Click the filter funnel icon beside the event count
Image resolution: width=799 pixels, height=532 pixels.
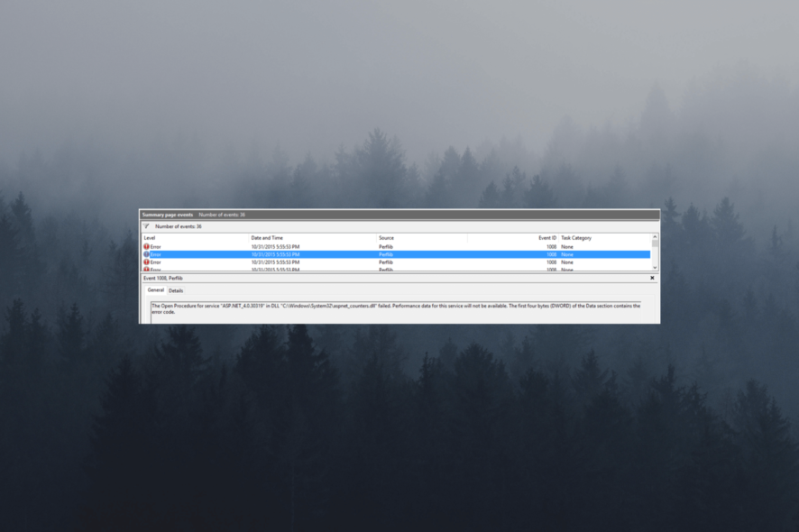point(145,225)
